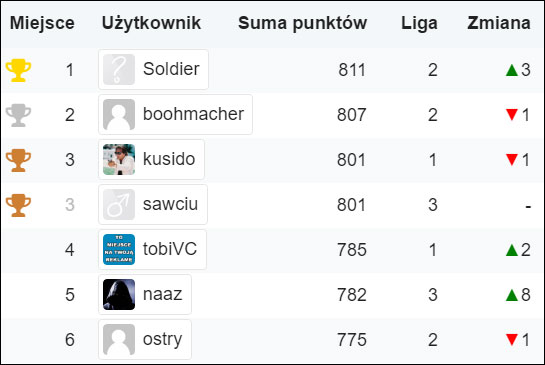Screen dimensions: 545x365
Task: Click the Liga column header
Action: (x=419, y=23)
